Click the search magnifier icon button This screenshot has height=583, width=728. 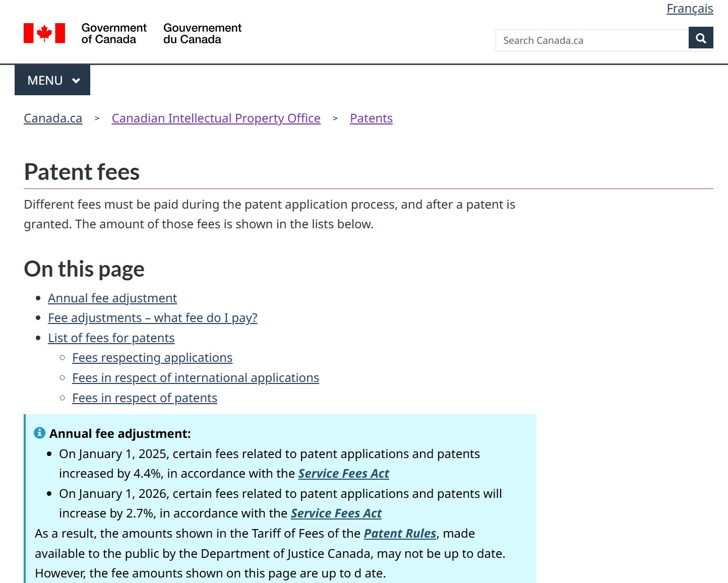700,38
